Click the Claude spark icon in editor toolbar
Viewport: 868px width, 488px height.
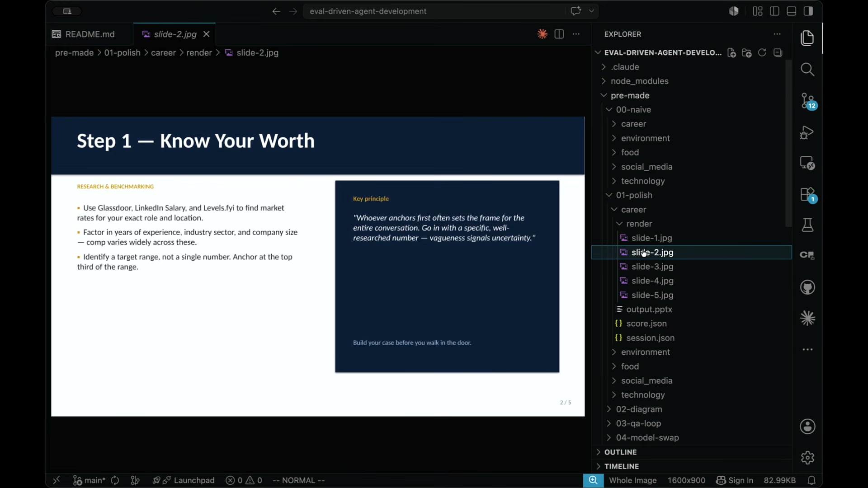point(542,34)
